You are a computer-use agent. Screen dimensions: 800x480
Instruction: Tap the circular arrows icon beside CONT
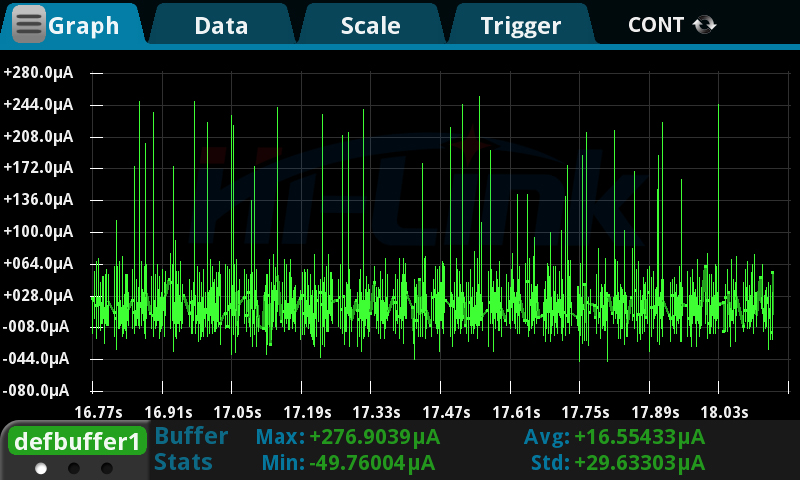click(x=704, y=25)
